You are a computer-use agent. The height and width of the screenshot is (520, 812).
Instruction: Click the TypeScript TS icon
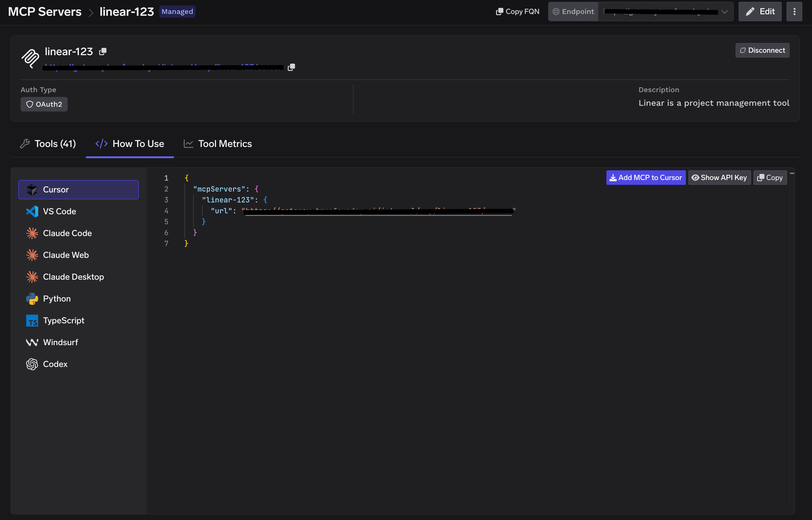(x=32, y=320)
